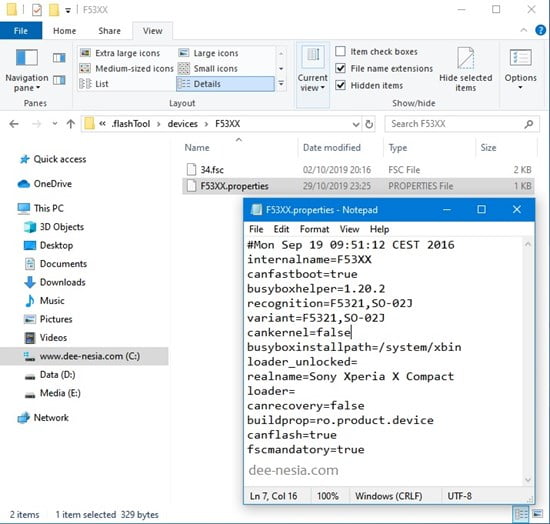Open the Navigation pane dropdown
The height and width of the screenshot is (524, 550).
(x=26, y=71)
